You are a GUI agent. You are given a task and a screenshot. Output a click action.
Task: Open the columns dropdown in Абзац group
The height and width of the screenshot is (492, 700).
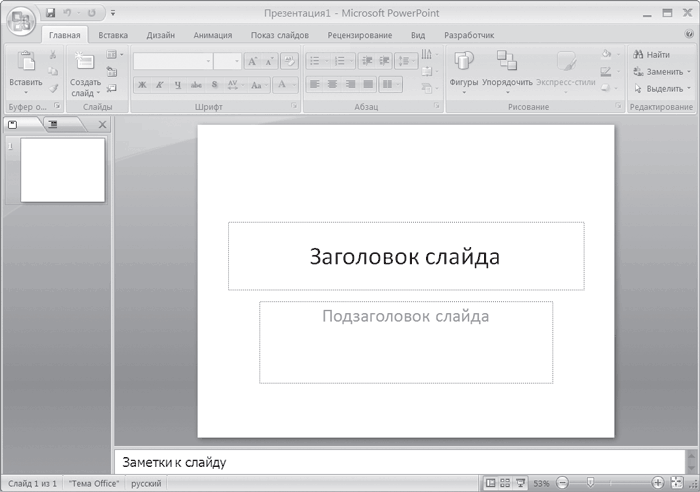click(390, 84)
